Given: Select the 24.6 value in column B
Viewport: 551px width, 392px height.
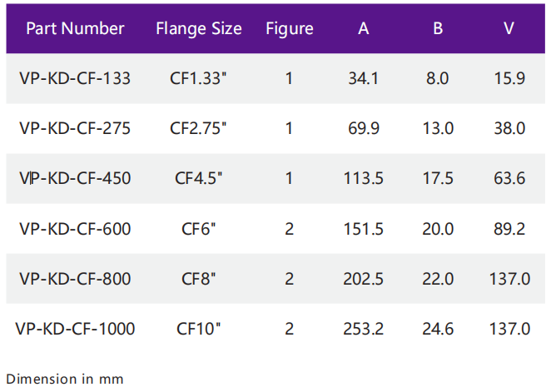Looking at the screenshot, I should (x=438, y=329).
